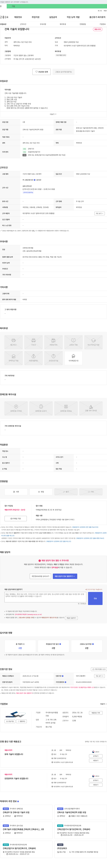The image size is (107, 868).
Task: Open the 채용정보 menu
Action: (18, 17)
